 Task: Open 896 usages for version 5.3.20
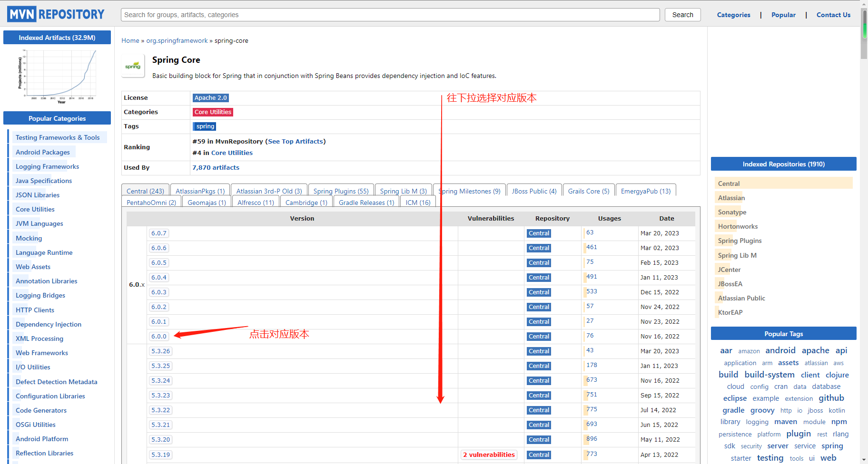coord(592,439)
